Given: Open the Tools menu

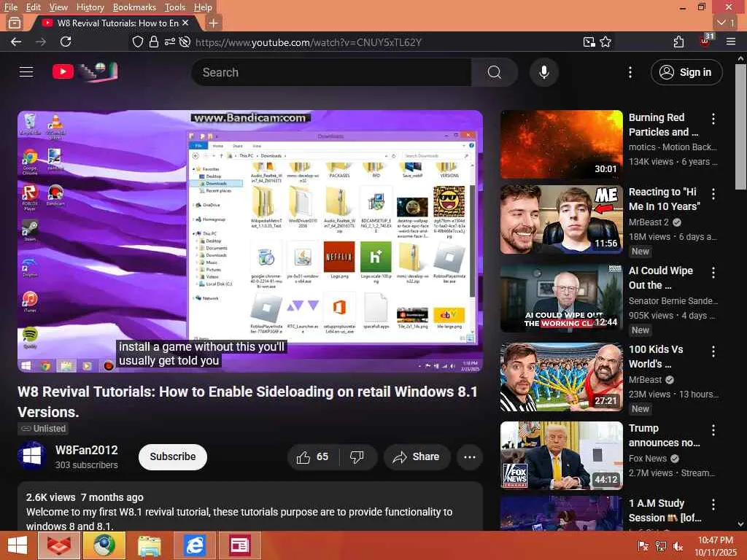Looking at the screenshot, I should click(175, 7).
